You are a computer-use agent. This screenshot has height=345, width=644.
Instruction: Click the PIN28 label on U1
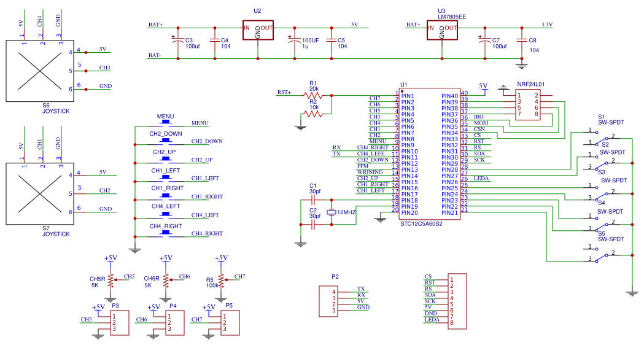click(x=450, y=169)
